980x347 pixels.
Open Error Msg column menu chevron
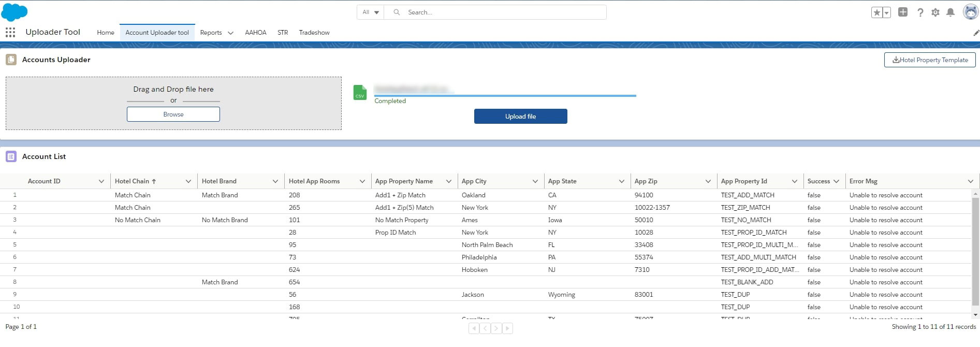point(971,181)
